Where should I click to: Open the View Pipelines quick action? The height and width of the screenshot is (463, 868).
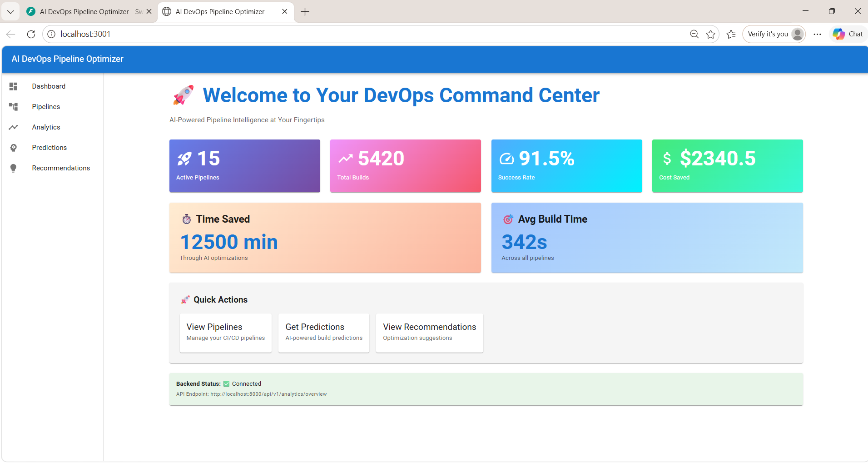pos(225,332)
